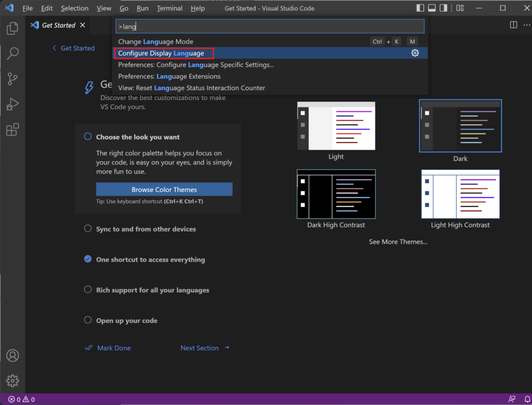This screenshot has height=405, width=532.
Task: Click Mark Done link
Action: point(114,348)
